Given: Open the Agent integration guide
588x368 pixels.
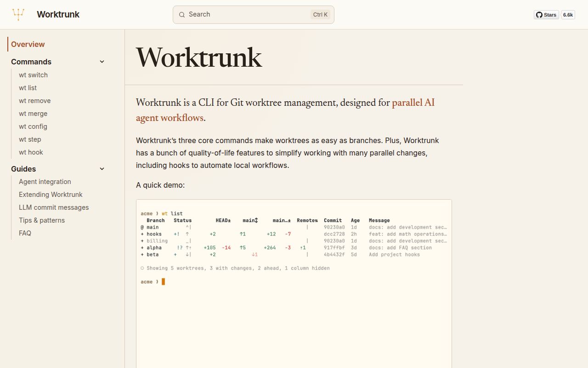Looking at the screenshot, I should click(45, 182).
